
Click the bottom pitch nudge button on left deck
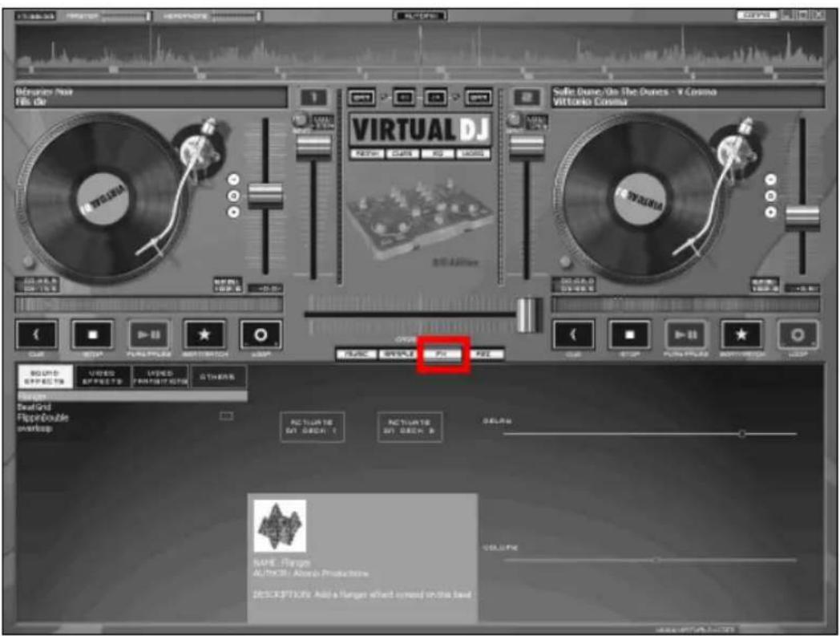click(x=233, y=213)
